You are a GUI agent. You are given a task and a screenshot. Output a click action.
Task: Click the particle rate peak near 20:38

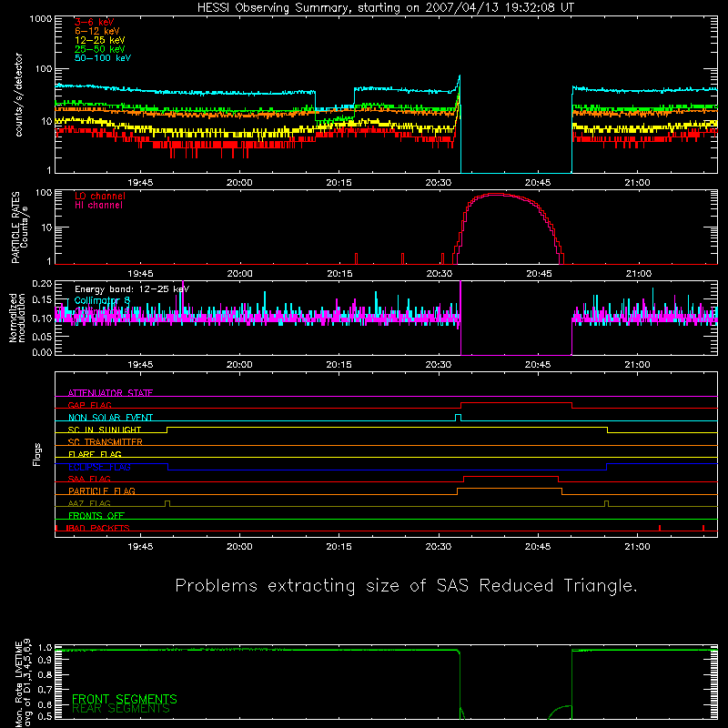497,194
